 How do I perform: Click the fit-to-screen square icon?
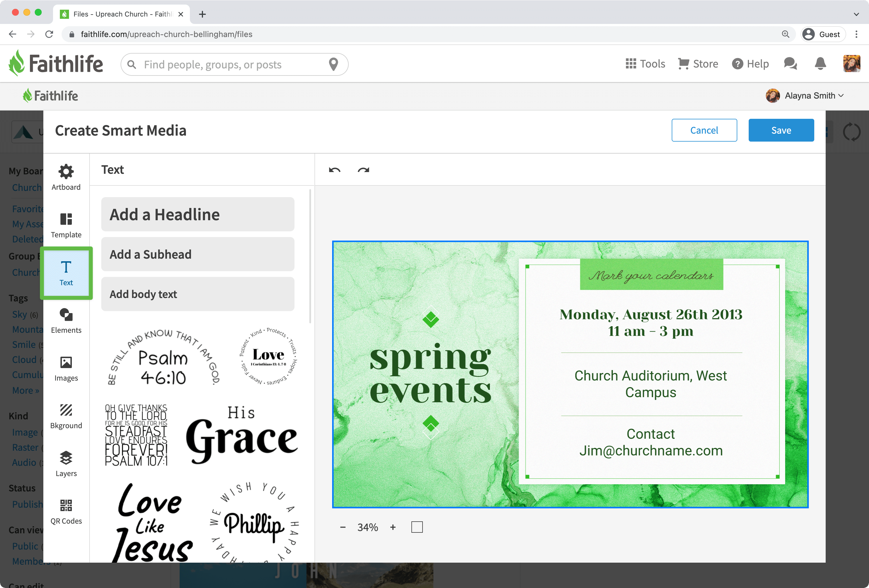coord(417,527)
